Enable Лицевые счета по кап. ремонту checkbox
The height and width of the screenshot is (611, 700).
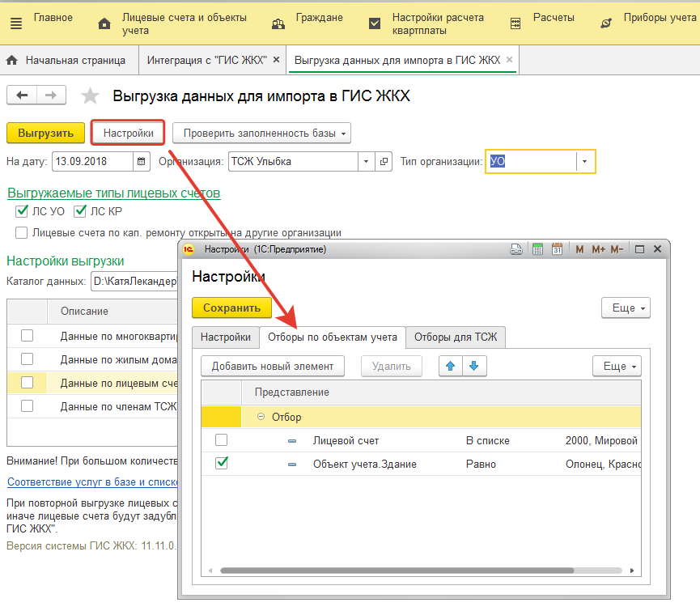coord(21,232)
